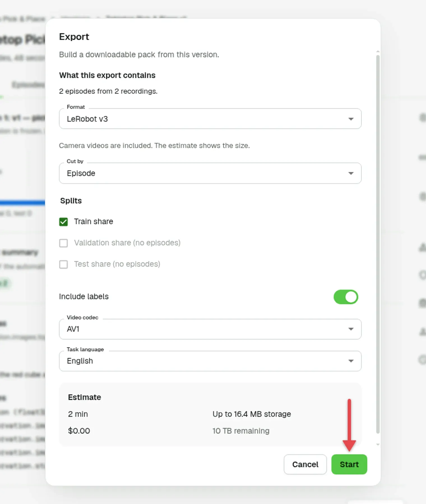The height and width of the screenshot is (504, 426).
Task: Click the scrollbar up arrow in dialog
Action: pos(378,52)
